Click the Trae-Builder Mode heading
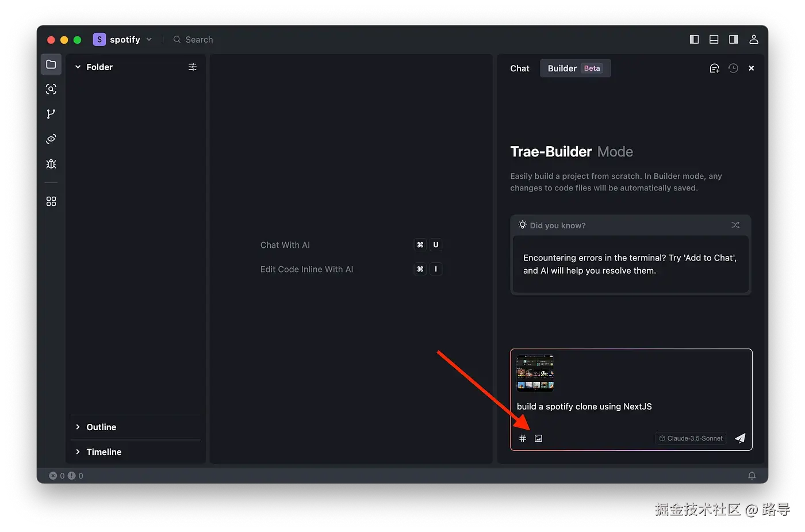This screenshot has height=532, width=805. click(572, 152)
